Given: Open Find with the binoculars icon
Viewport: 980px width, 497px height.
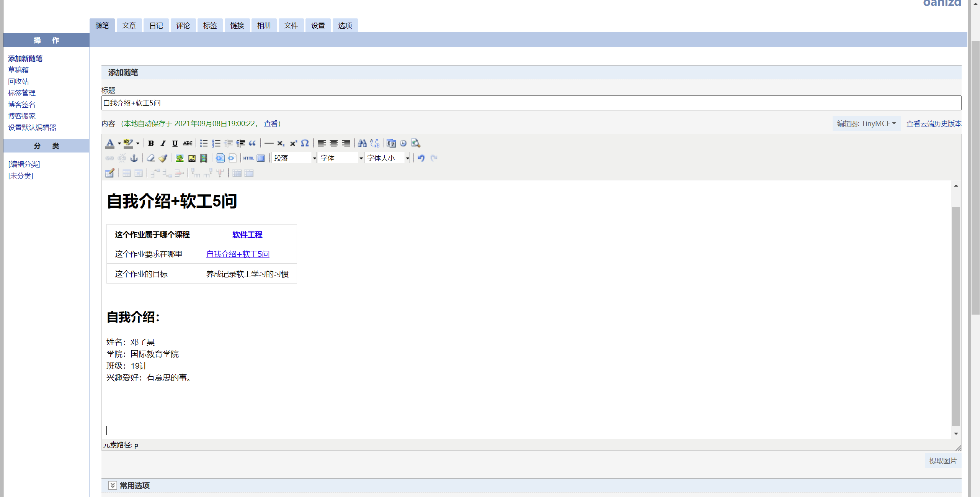Looking at the screenshot, I should click(x=362, y=143).
